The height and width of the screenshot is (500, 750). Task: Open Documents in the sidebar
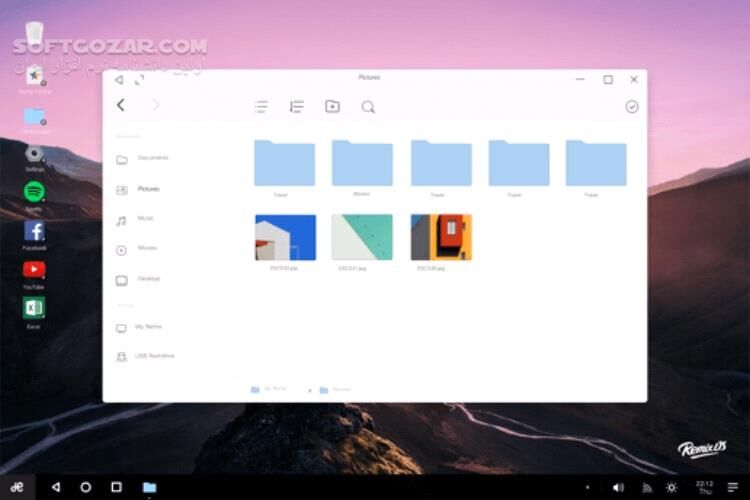[143, 159]
